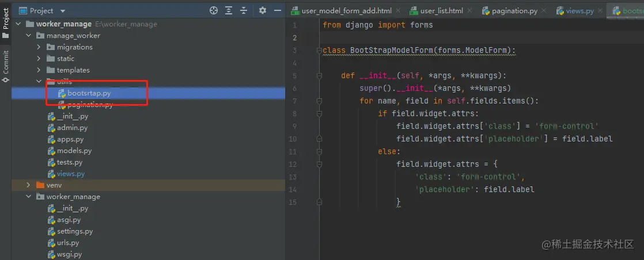Click the HTML file icon on user_list.html tab

click(414, 11)
